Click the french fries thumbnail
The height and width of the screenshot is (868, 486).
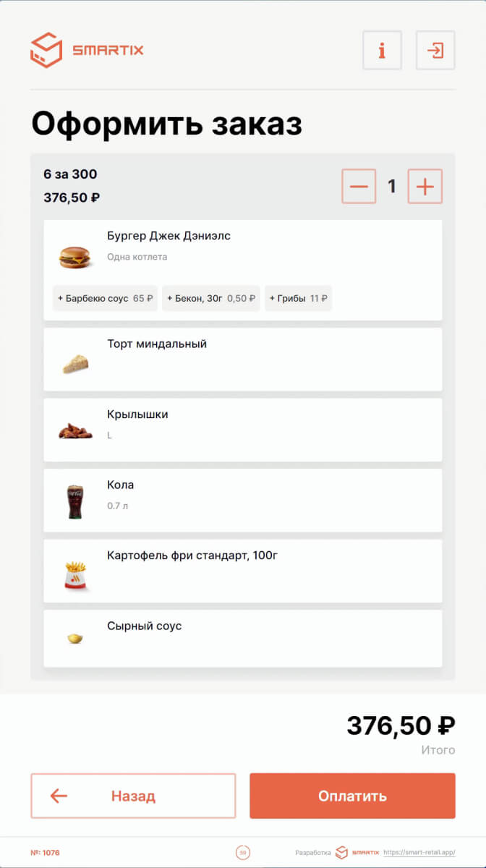pyautogui.click(x=75, y=575)
